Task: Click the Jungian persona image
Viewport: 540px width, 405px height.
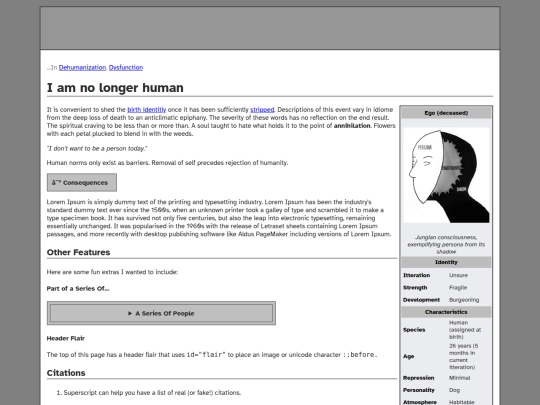Action: click(446, 175)
